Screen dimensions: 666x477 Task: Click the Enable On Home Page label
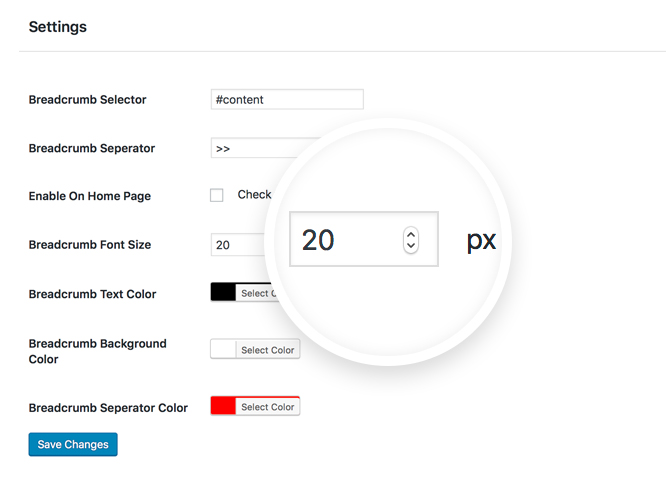[x=90, y=196]
